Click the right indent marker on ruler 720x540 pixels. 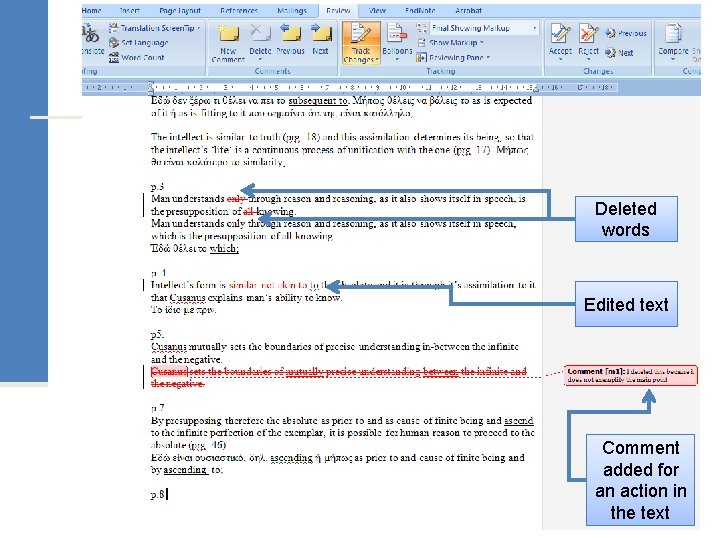[x=536, y=88]
